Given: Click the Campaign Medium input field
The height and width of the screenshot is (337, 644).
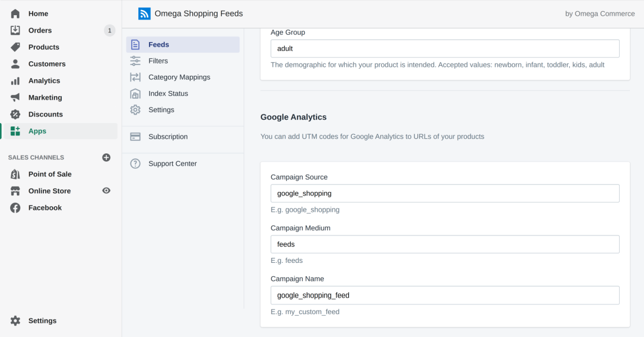Looking at the screenshot, I should 445,244.
